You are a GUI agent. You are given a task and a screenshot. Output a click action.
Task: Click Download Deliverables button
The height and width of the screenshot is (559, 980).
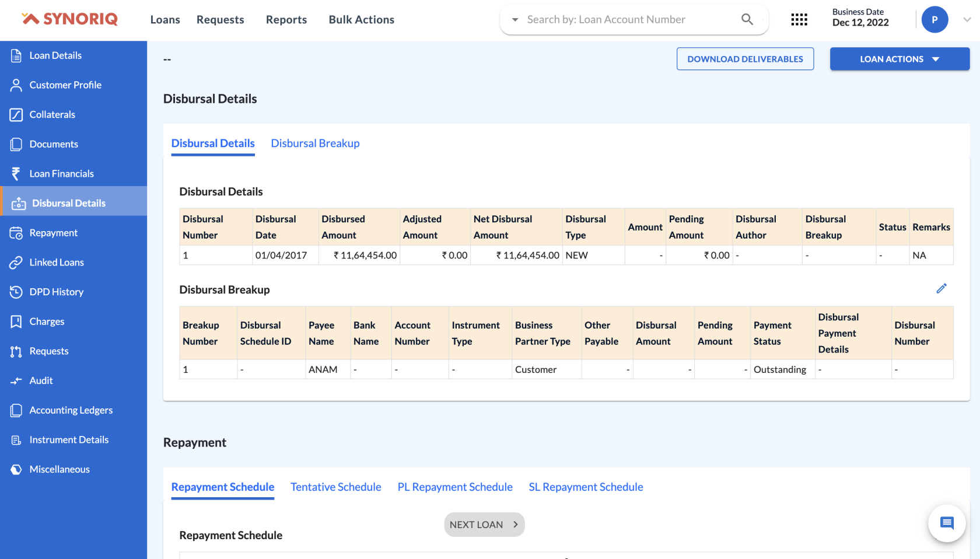tap(745, 59)
